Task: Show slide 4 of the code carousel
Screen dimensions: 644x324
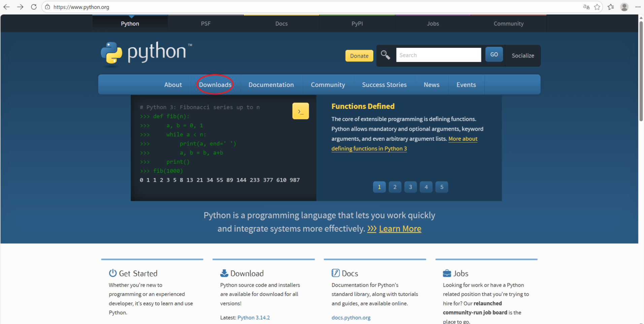Action: [426, 187]
